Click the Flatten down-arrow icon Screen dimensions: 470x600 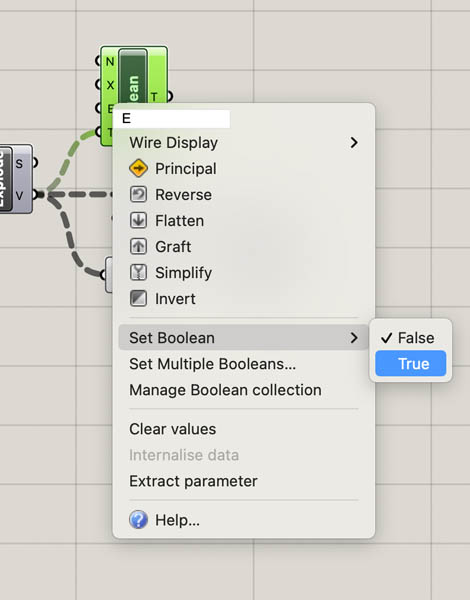click(138, 220)
